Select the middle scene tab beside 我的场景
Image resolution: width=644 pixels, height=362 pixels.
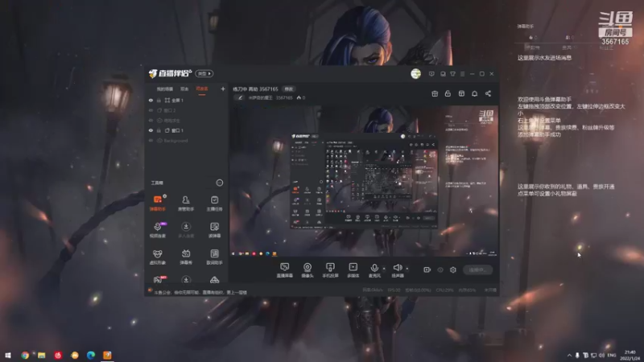pyautogui.click(x=184, y=89)
